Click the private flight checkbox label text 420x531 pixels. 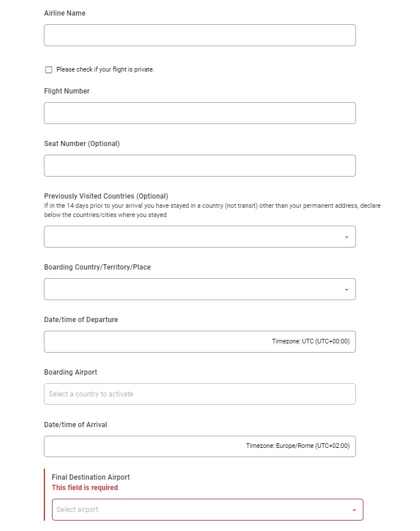coord(104,69)
